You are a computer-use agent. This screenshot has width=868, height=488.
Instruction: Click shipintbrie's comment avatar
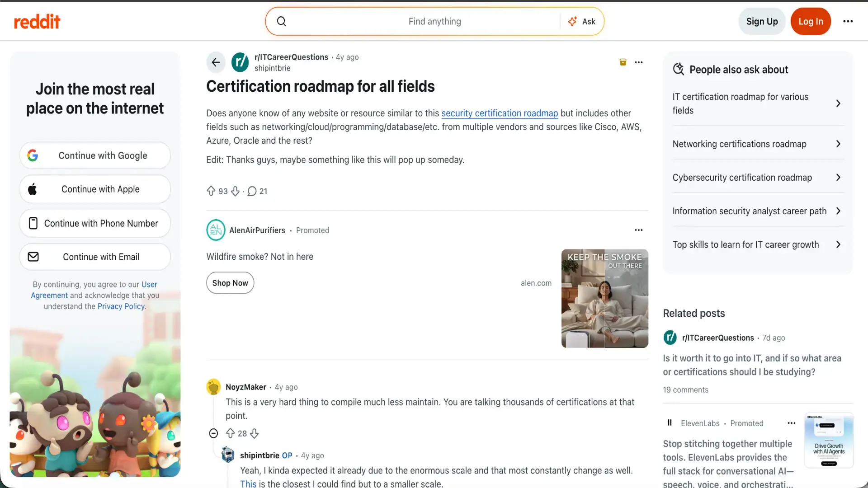click(x=228, y=455)
